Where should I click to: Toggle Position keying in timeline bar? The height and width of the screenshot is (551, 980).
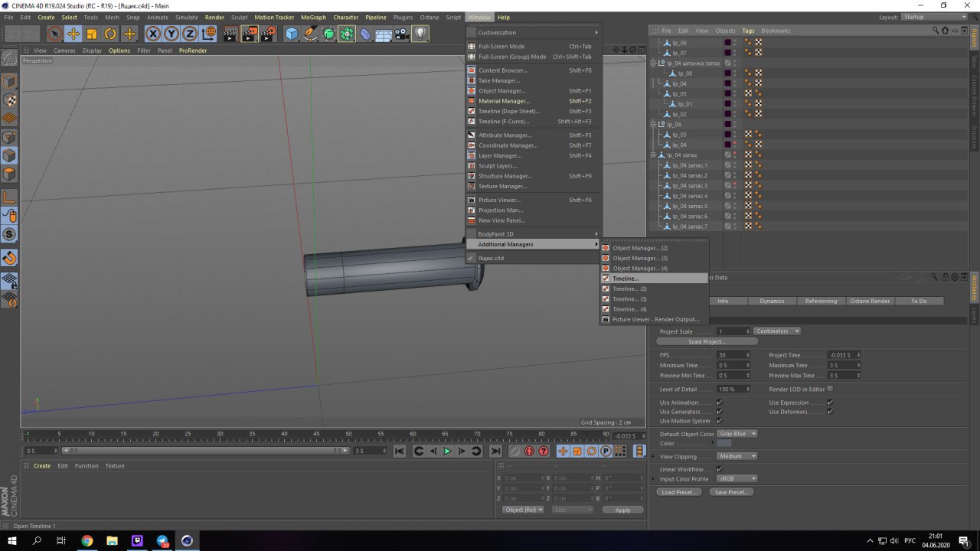pos(563,452)
